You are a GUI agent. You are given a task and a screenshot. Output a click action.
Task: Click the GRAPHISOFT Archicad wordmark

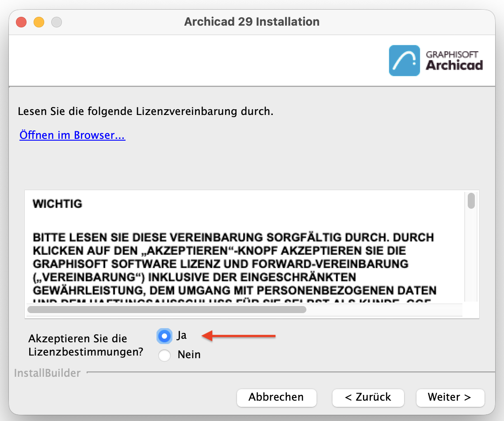pos(454,61)
